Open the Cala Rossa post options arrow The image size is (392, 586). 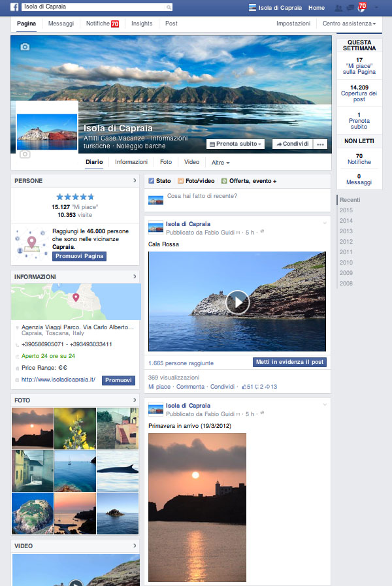point(325,223)
